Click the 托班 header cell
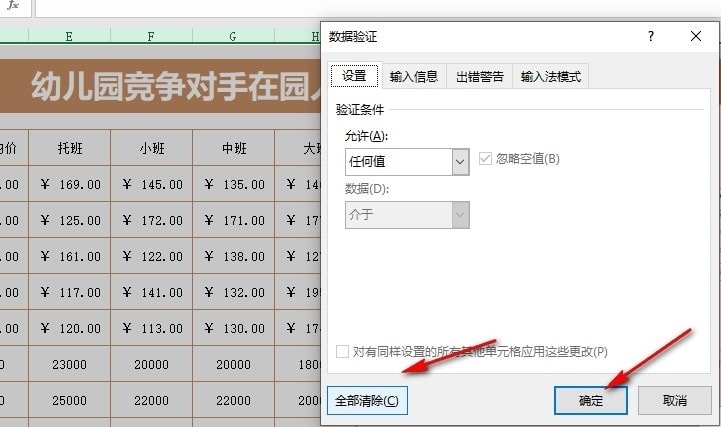Screen dimensions: 721x427 69,148
